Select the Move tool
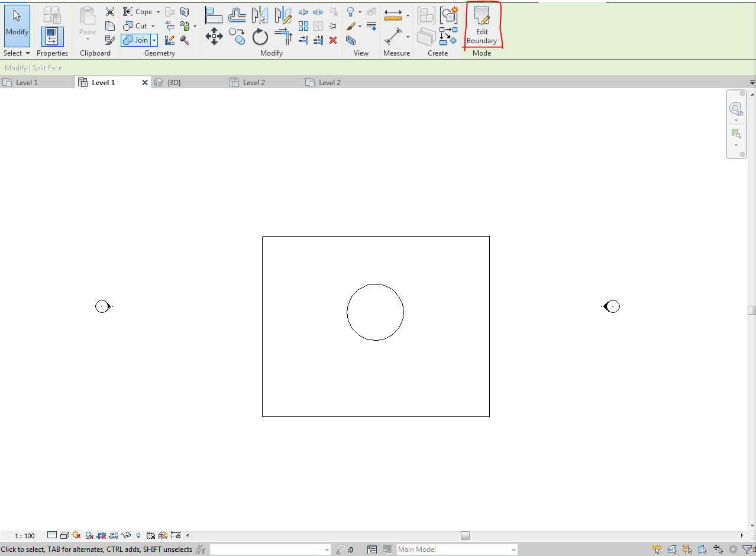756x556 pixels. click(214, 37)
